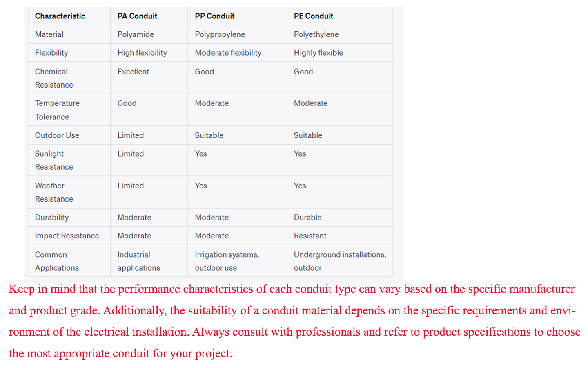This screenshot has height=368, width=588.
Task: Click the Weather Resistance row label
Action: (54, 192)
